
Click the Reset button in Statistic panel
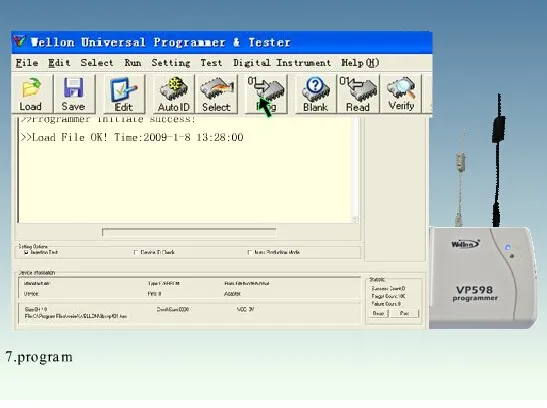tap(379, 313)
